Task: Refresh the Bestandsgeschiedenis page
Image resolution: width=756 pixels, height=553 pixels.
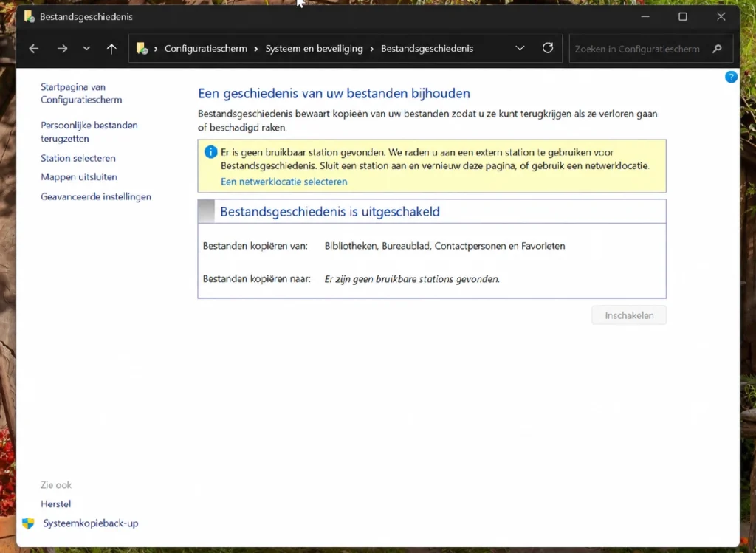Action: pos(548,48)
